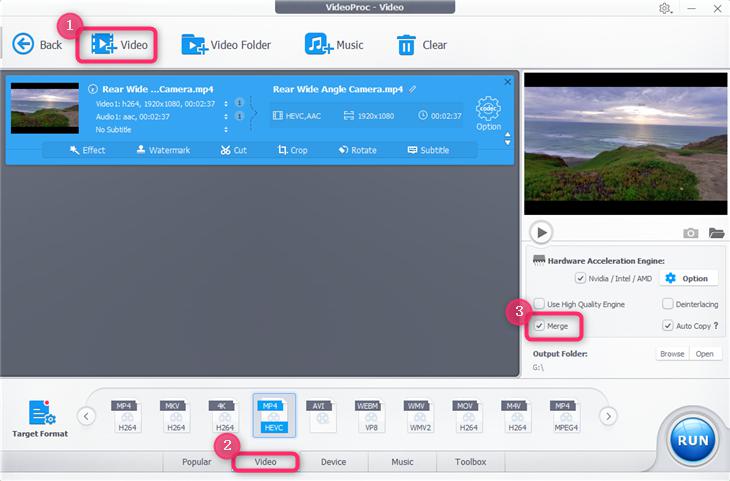730x481 pixels.
Task: Remove Rear Wide Angle Camera.mp4 from list
Action: (x=507, y=82)
